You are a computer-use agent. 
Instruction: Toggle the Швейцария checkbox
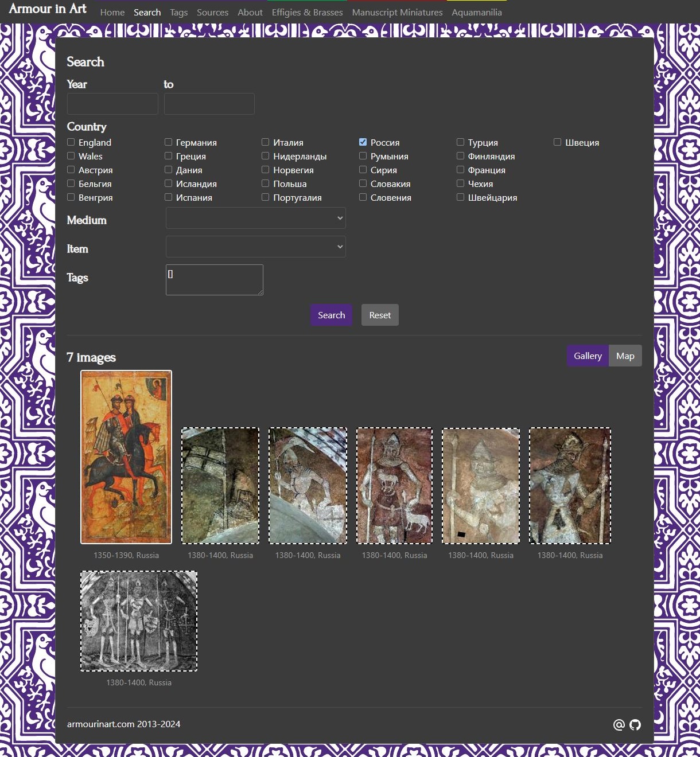pyautogui.click(x=460, y=197)
